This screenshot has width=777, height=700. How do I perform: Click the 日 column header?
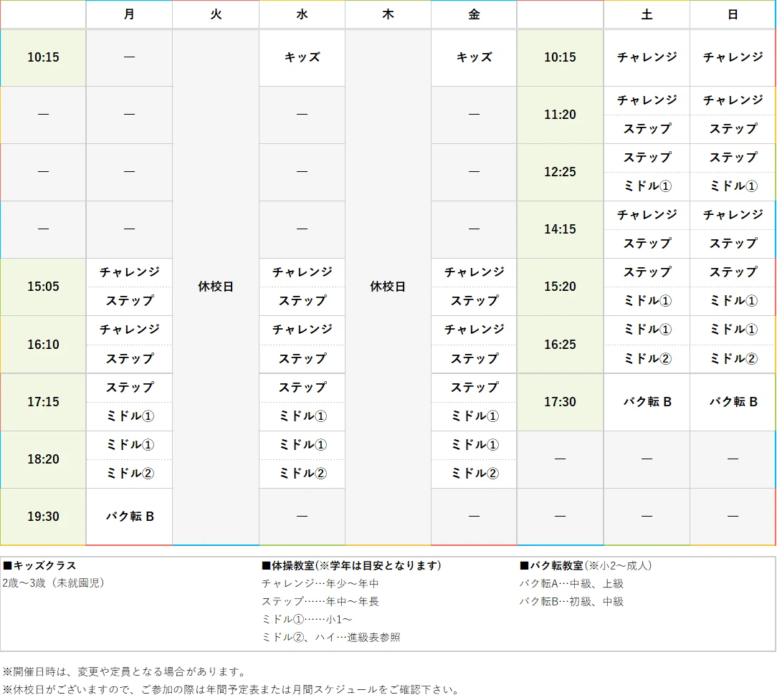(x=732, y=14)
